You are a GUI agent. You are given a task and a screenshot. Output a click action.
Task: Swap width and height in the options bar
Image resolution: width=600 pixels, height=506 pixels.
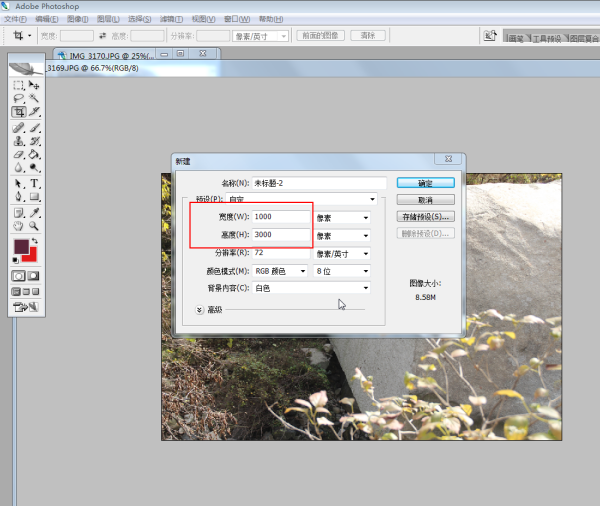103,36
